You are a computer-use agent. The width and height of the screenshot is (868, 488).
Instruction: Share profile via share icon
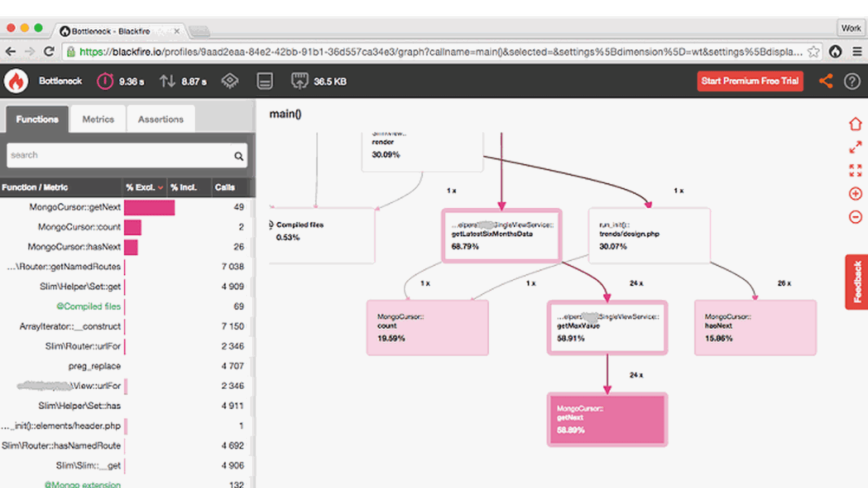pos(826,81)
